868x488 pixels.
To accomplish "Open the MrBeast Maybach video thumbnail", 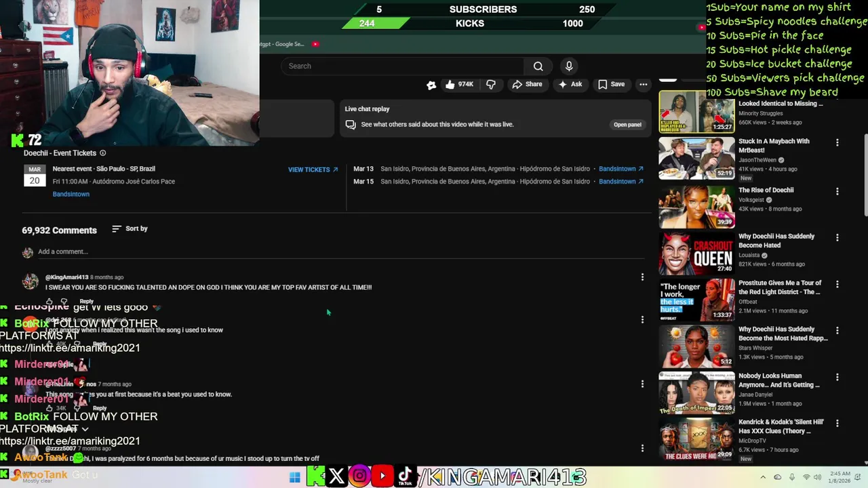I will point(696,159).
